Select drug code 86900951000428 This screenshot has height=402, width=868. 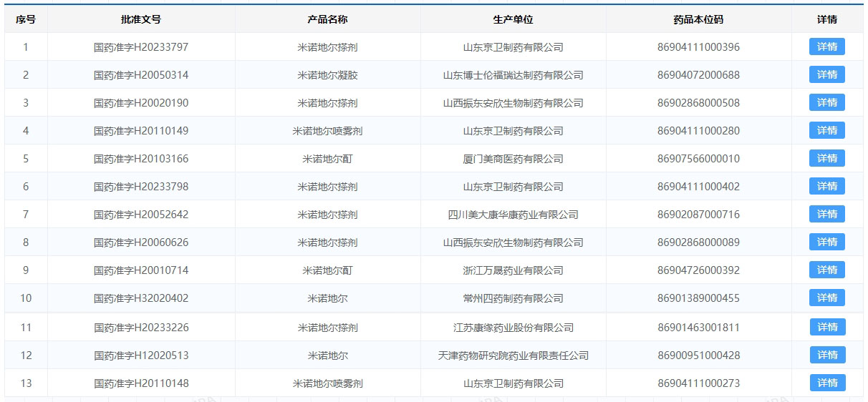[698, 356]
